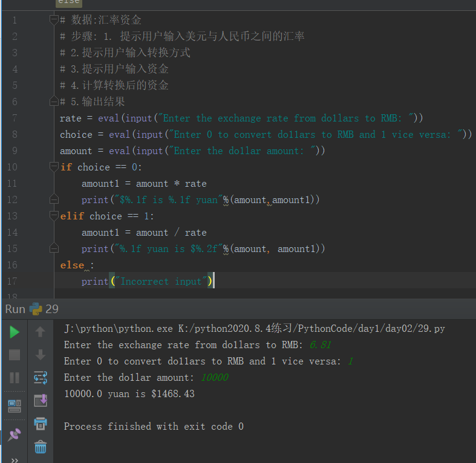The width and height of the screenshot is (476, 463).
Task: Select the 29 run configuration tab
Action: tap(44, 309)
